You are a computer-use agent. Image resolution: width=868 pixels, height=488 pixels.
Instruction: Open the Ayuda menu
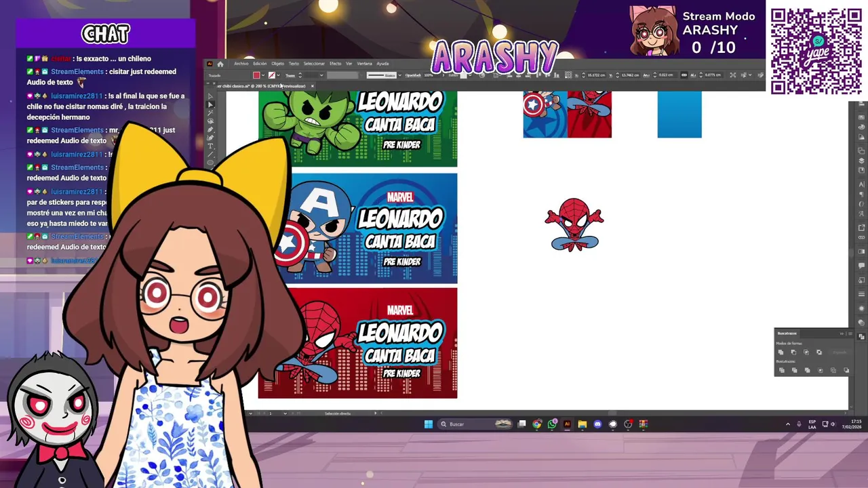click(382, 64)
